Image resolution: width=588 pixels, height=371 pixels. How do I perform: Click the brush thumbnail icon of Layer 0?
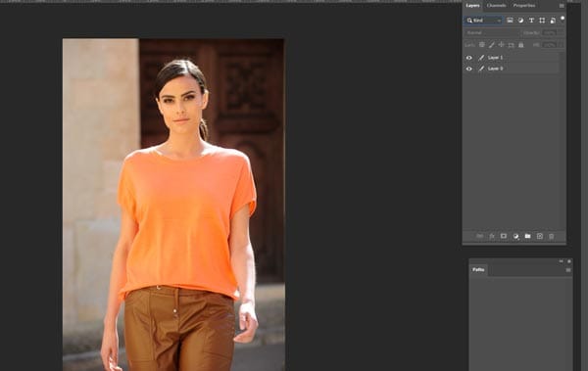481,69
